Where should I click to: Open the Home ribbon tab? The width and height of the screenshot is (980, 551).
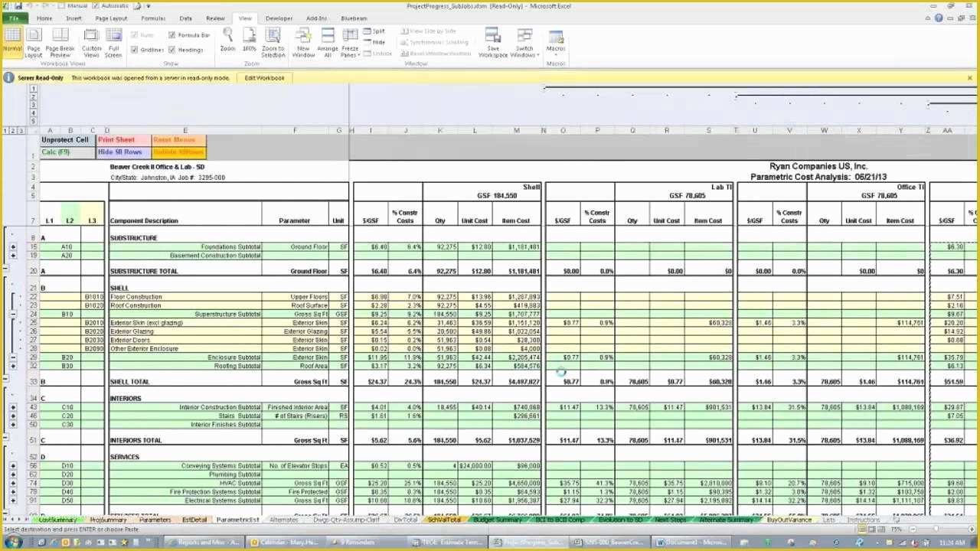click(44, 18)
